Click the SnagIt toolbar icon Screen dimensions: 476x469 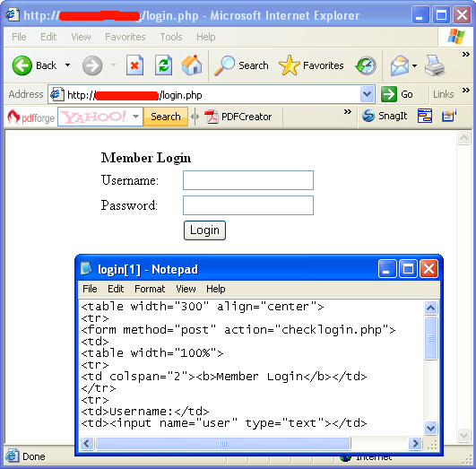[x=368, y=116]
